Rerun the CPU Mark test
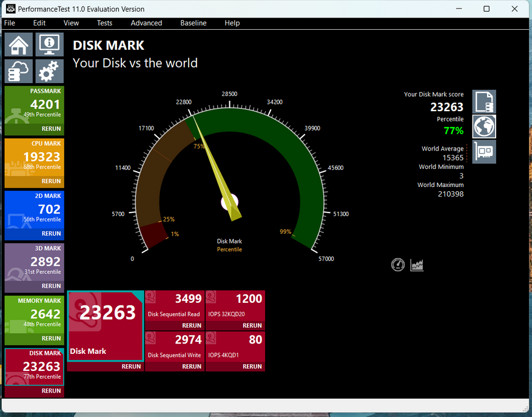 tap(51, 181)
